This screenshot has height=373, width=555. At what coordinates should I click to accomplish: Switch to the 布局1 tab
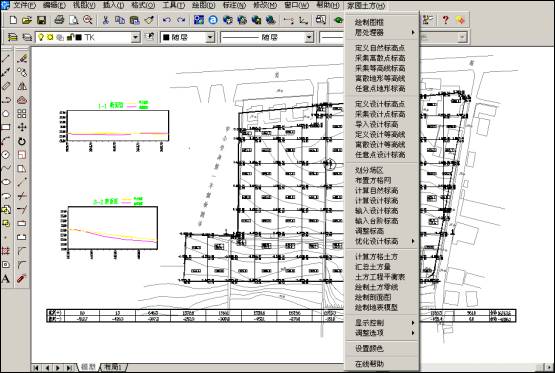114,367
